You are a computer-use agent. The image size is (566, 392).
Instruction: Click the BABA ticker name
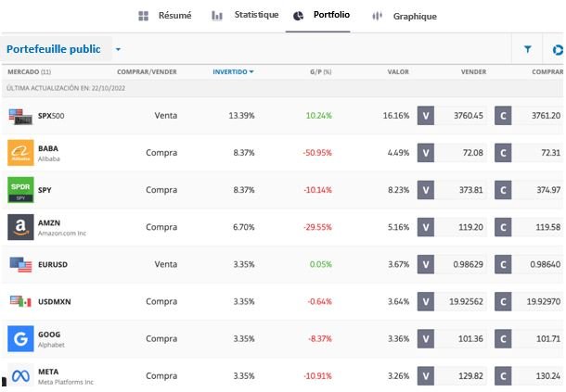tap(48, 148)
